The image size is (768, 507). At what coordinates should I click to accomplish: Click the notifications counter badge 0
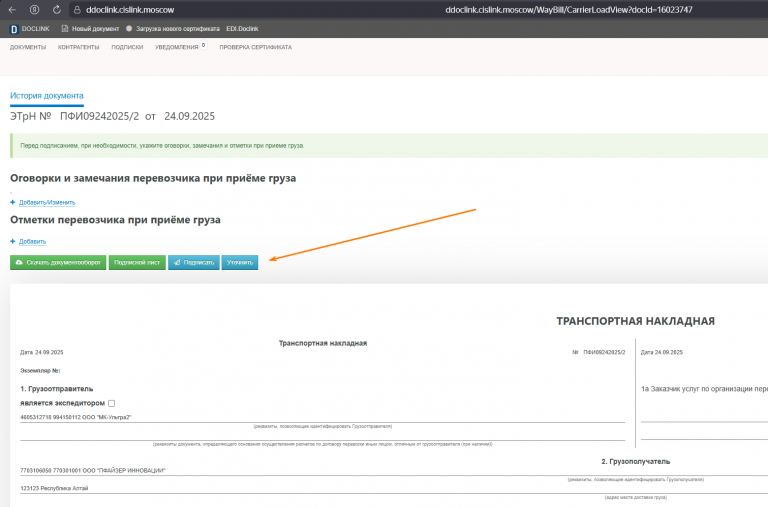(203, 45)
